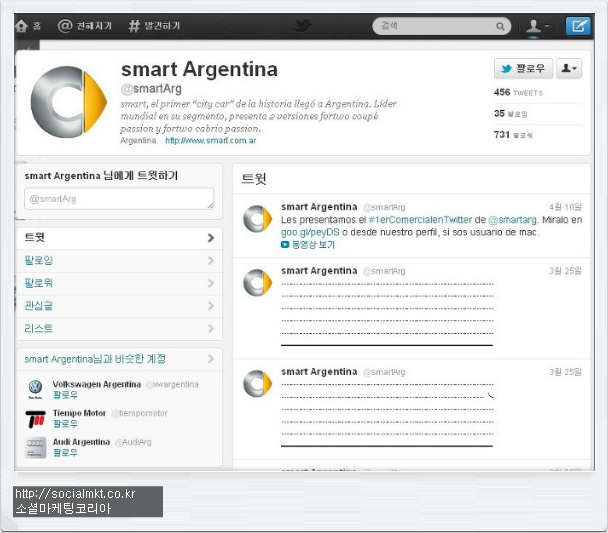Open the www.smart.com.ar website link
This screenshot has height=533, width=608.
coord(211,140)
